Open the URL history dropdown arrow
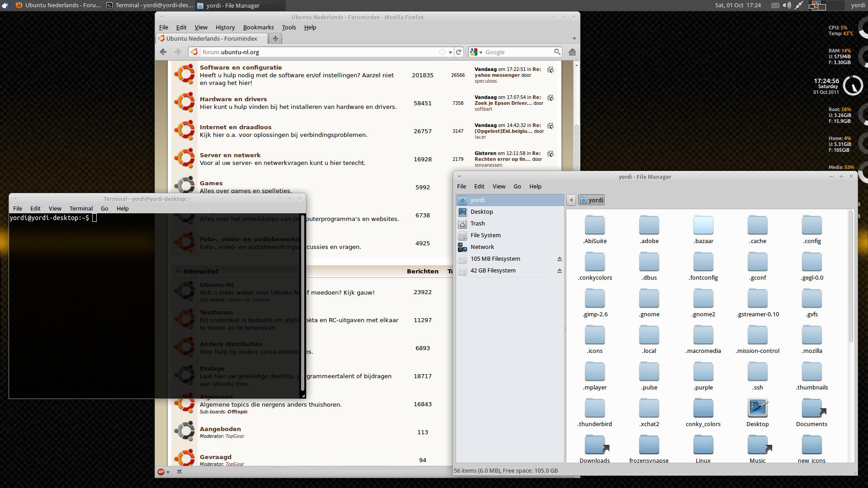This screenshot has width=868, height=488. tap(450, 52)
